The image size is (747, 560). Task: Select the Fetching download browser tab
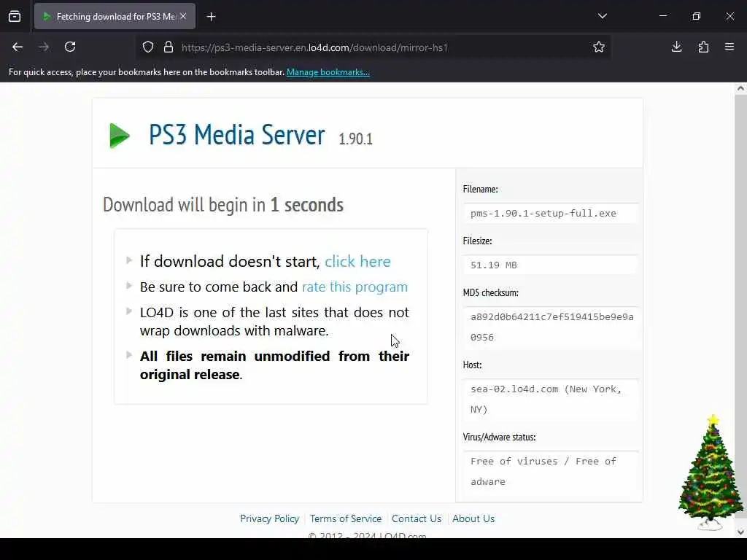coord(115,17)
